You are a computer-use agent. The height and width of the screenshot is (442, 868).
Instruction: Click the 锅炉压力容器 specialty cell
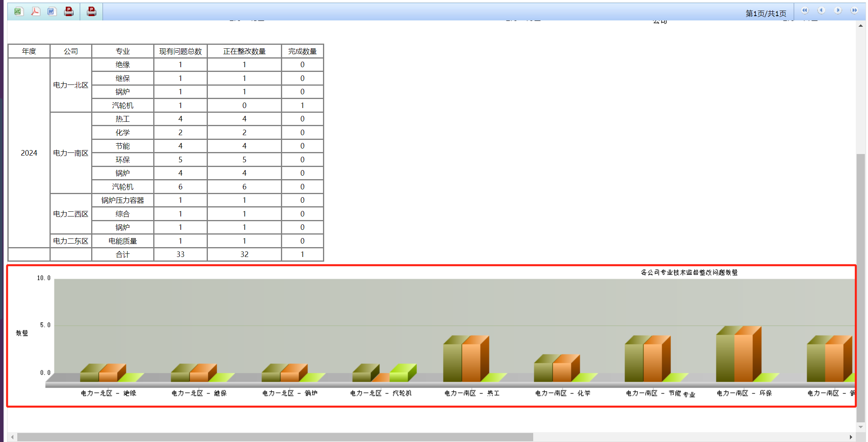[x=123, y=200]
